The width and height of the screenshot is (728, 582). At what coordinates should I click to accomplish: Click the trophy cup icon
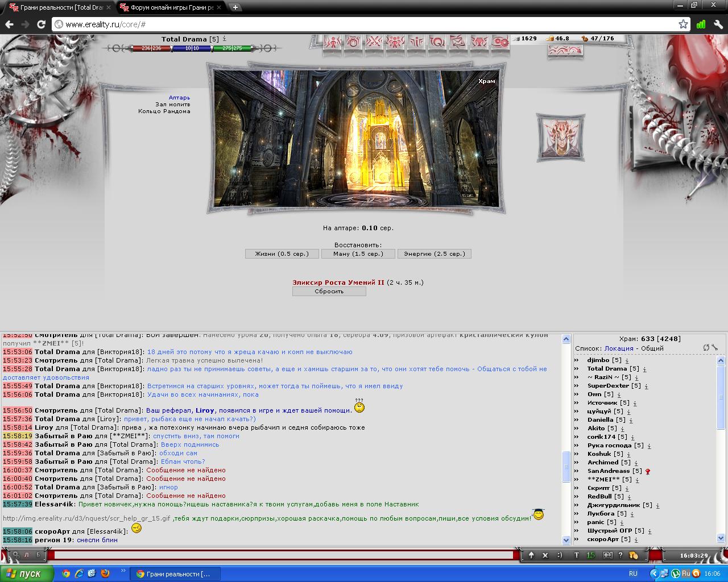(x=479, y=42)
